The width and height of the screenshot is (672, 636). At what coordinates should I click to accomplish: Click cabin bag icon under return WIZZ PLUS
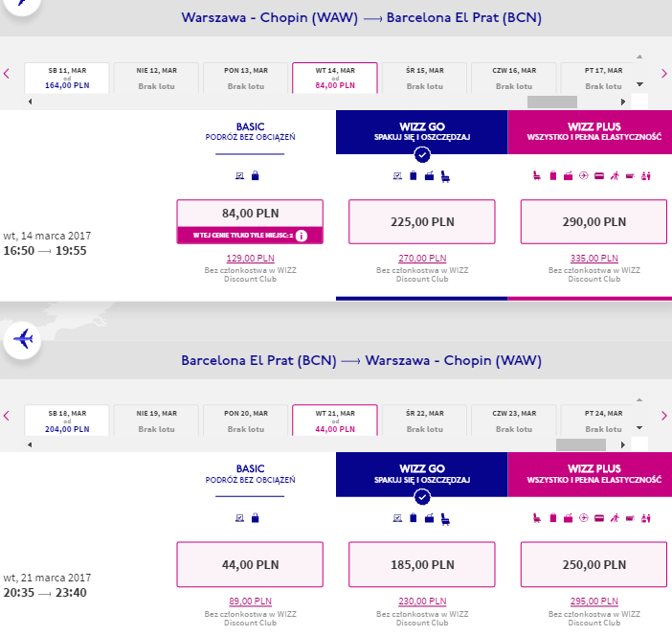pos(569,518)
